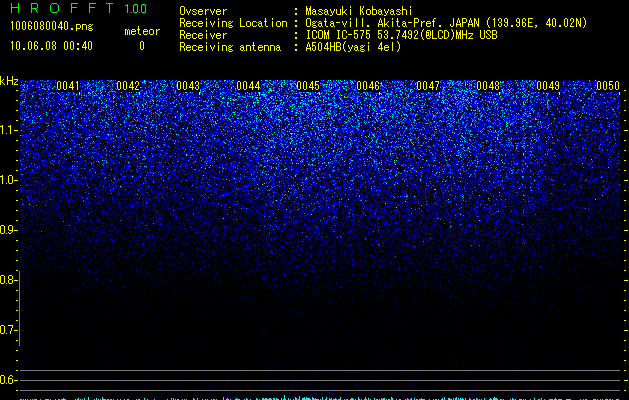Click the 0043 time marker

(x=188, y=86)
